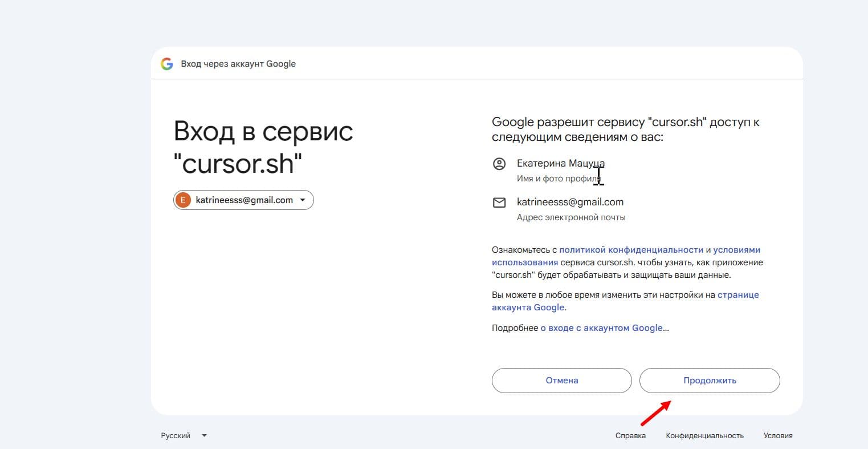Open the политикой конфиденциальности link
The height and width of the screenshot is (449, 868).
coord(631,250)
